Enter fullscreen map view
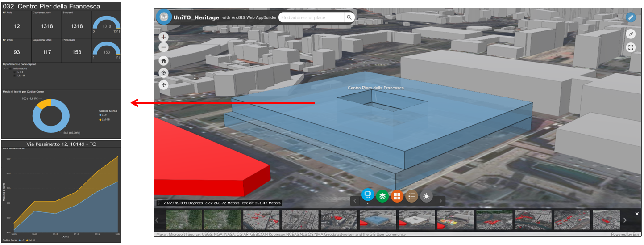Screen dimensions: 644x245 pos(630,47)
